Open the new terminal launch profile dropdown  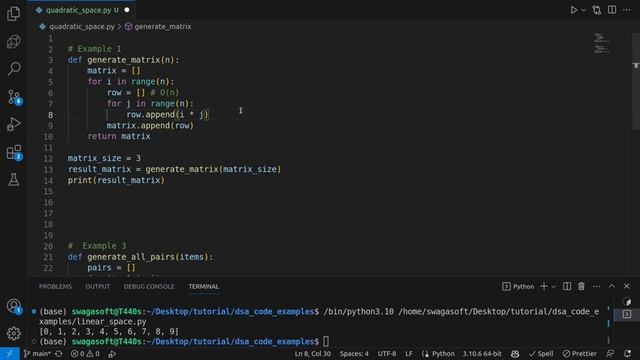pos(553,287)
